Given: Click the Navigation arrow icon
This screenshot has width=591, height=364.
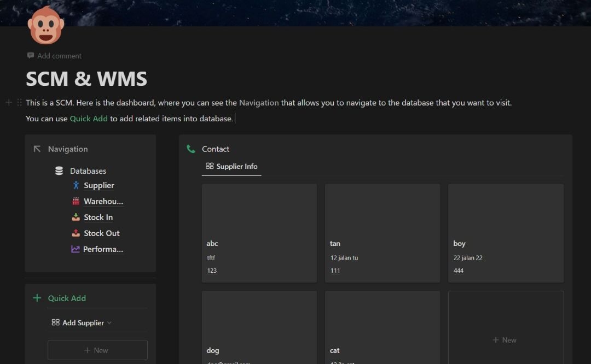Looking at the screenshot, I should (x=37, y=149).
